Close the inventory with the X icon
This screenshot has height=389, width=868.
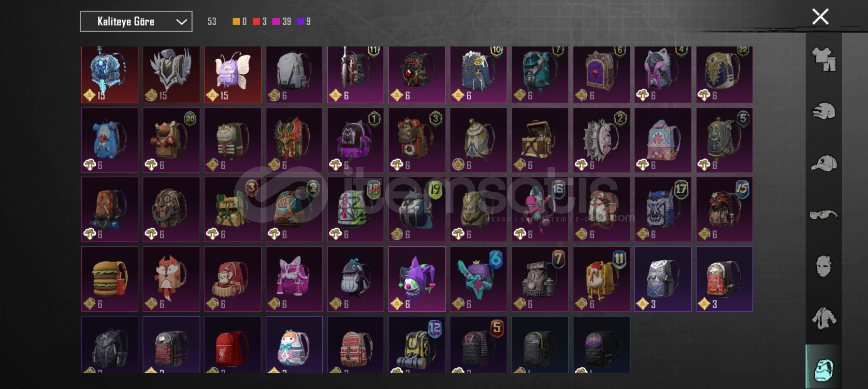820,17
